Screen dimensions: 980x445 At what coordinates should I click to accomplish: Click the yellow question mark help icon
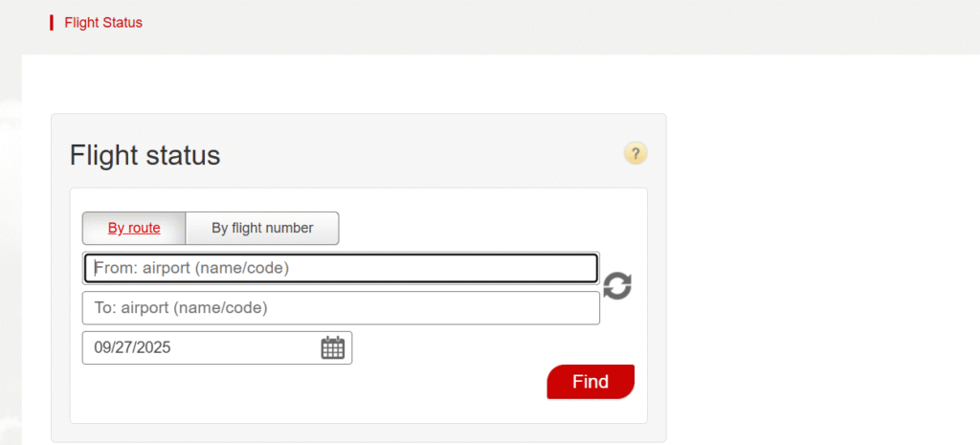coord(635,153)
